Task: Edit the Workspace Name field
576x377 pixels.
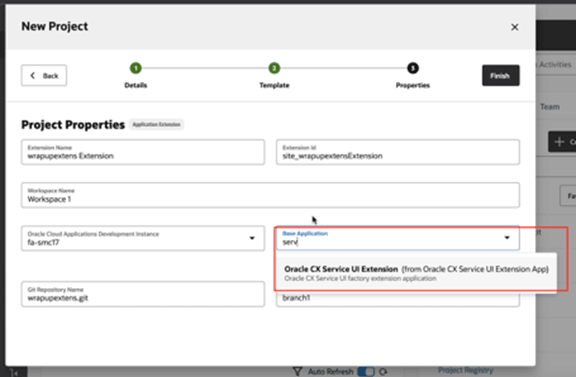Action: click(x=270, y=195)
